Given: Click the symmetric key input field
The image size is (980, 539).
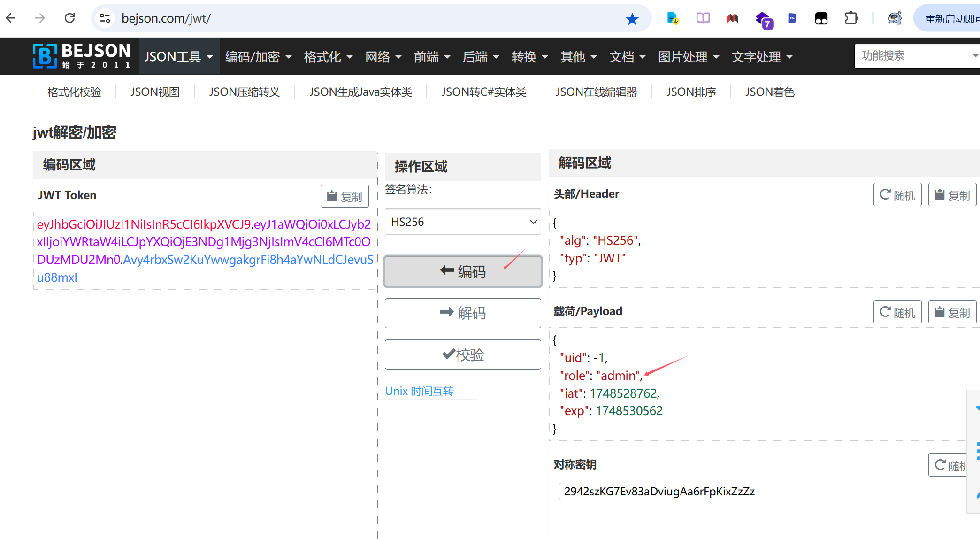Looking at the screenshot, I should tap(760, 491).
